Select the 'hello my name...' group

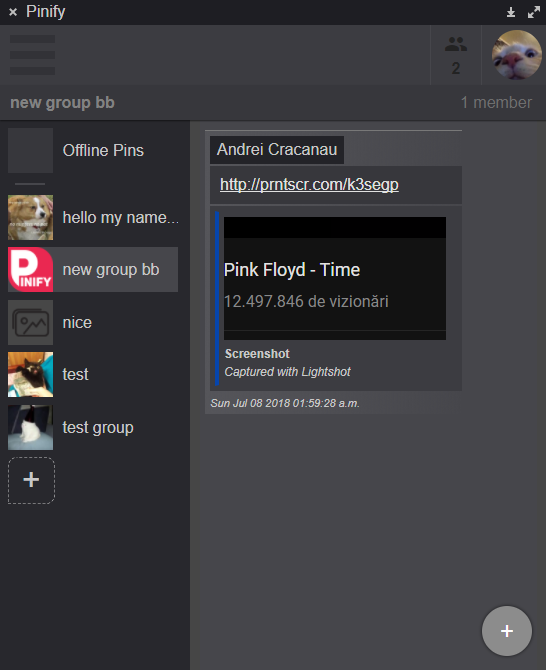[x=93, y=217]
